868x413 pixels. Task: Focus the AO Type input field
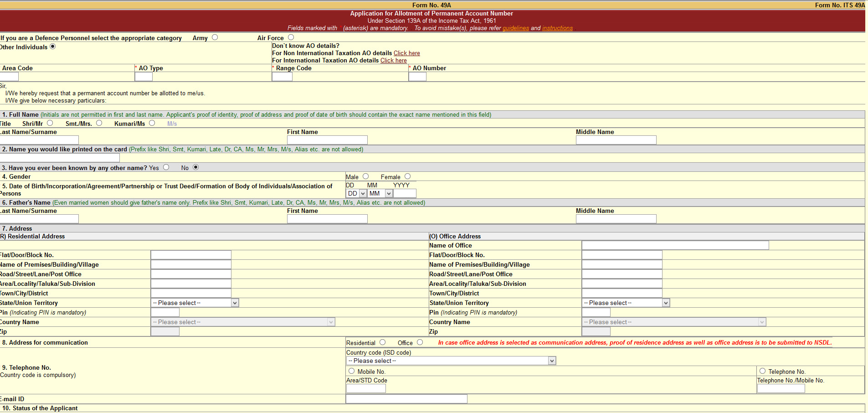(x=144, y=77)
